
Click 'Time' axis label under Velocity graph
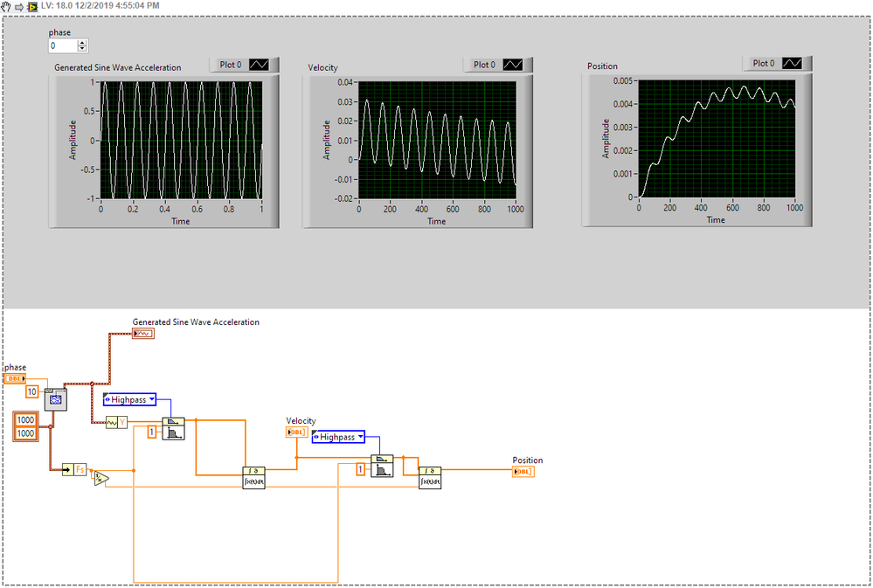(437, 221)
